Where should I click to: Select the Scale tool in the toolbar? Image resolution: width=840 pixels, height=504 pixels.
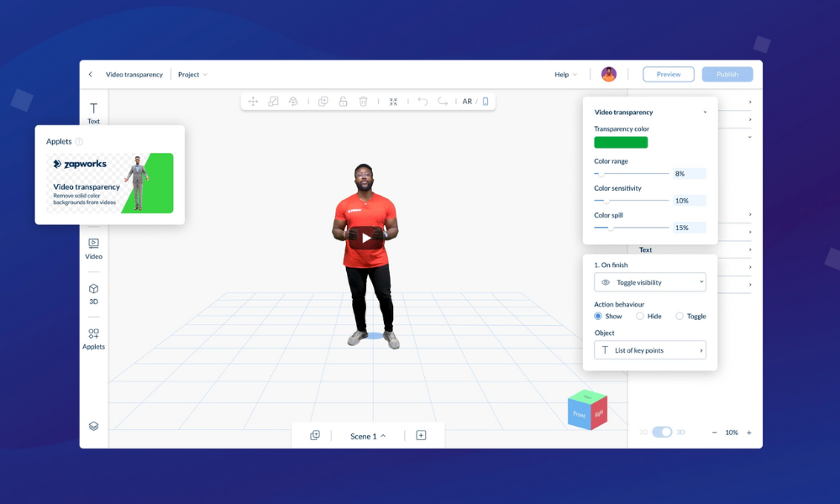pos(273,102)
